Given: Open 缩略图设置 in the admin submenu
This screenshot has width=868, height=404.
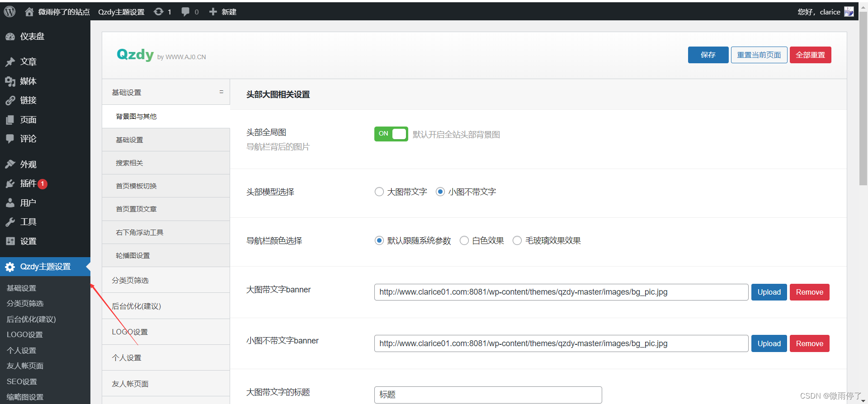Looking at the screenshot, I should 25,397.
